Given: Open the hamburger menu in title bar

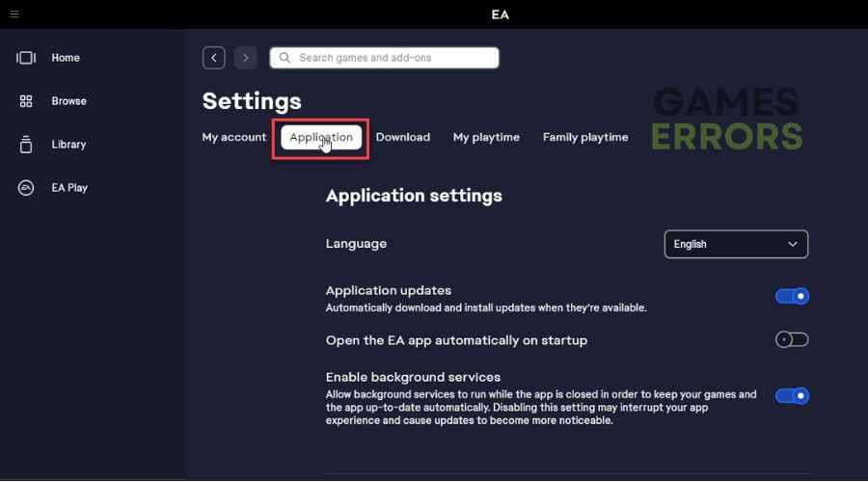Looking at the screenshot, I should 14,13.
